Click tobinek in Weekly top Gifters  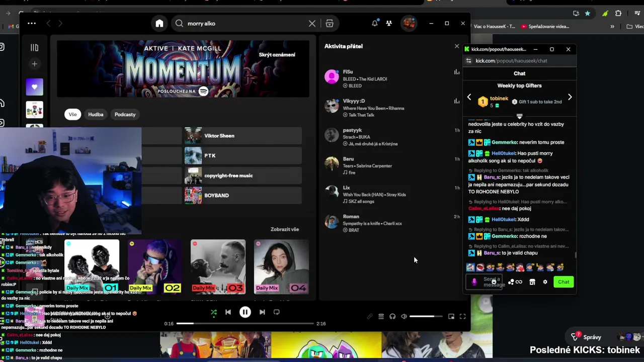coord(499,99)
